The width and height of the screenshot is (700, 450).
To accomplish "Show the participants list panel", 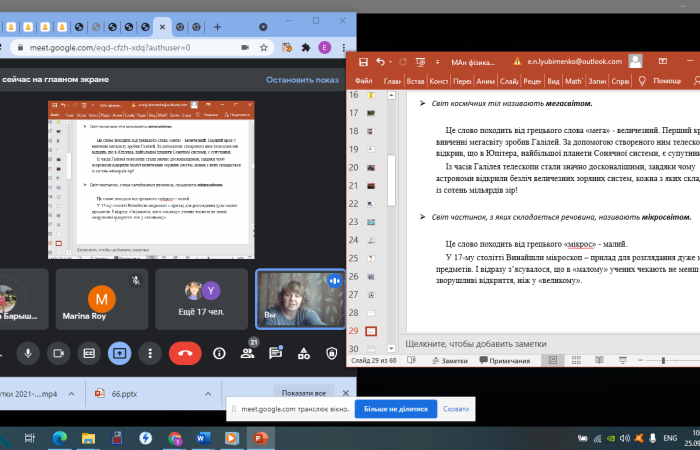I will pos(248,353).
